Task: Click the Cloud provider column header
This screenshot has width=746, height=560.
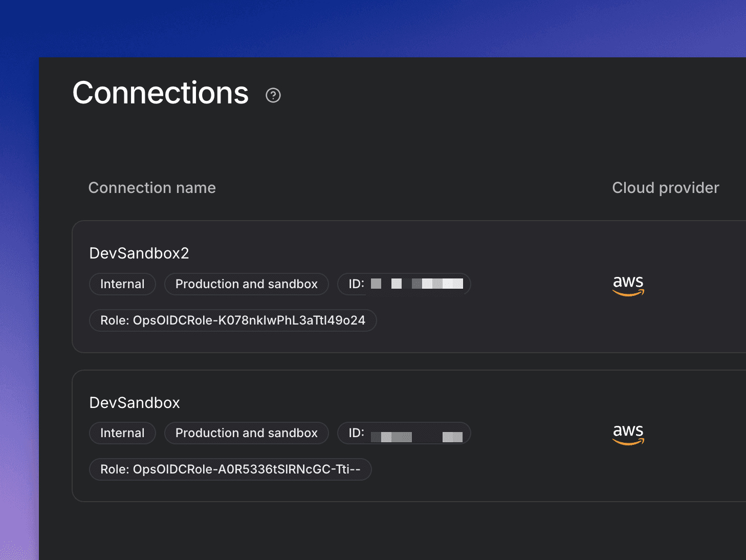Action: pos(666,188)
